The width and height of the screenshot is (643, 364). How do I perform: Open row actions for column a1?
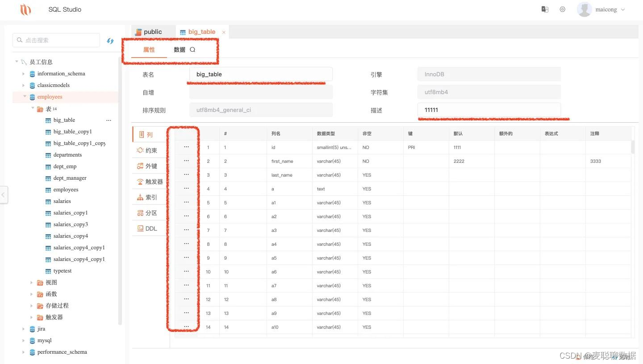(186, 202)
